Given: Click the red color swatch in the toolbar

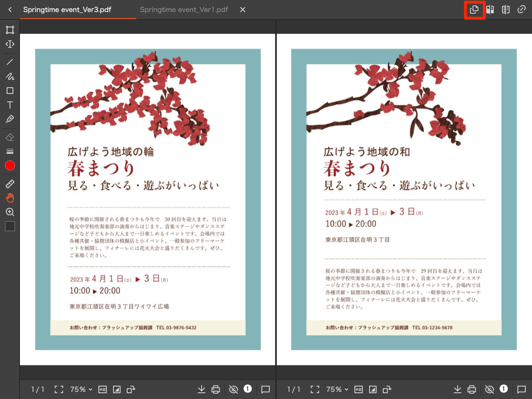Looking at the screenshot, I should point(10,165).
